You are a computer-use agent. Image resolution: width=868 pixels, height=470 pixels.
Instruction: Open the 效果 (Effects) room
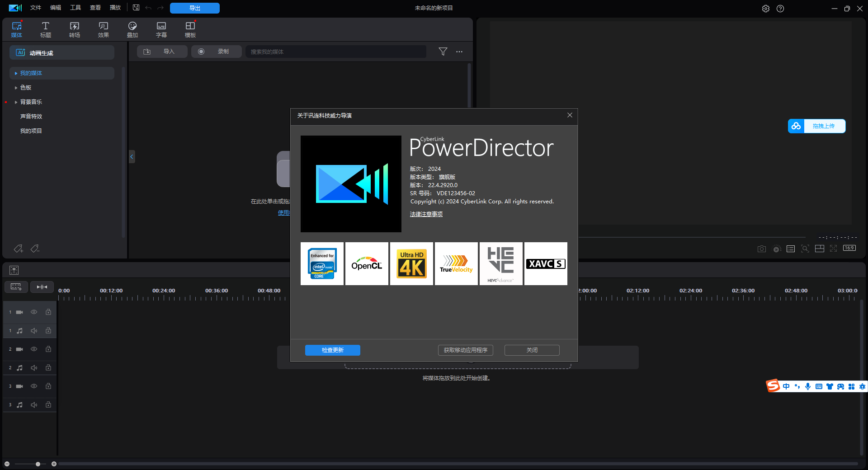(103, 29)
